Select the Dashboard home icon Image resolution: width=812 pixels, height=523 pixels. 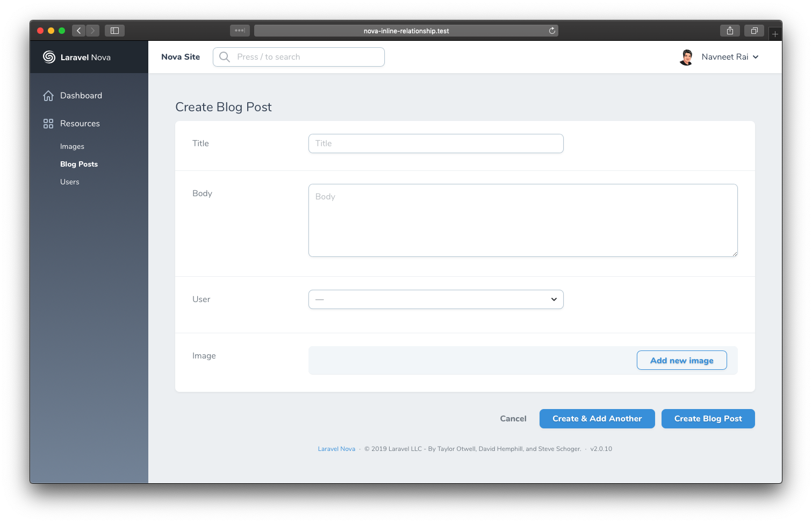tap(48, 95)
